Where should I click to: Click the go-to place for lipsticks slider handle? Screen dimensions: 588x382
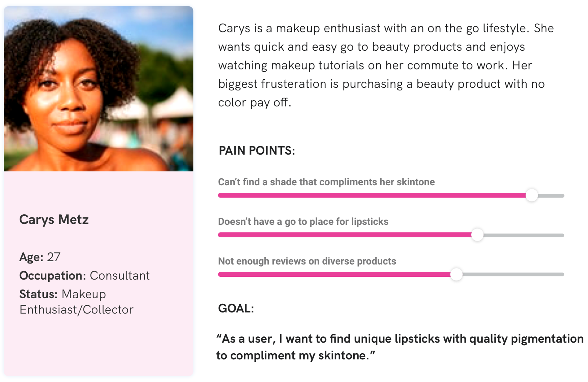(477, 235)
